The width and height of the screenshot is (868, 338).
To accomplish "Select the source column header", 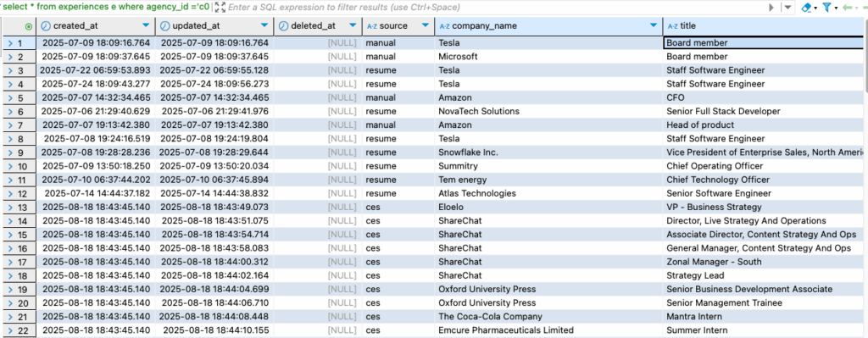I will click(398, 26).
